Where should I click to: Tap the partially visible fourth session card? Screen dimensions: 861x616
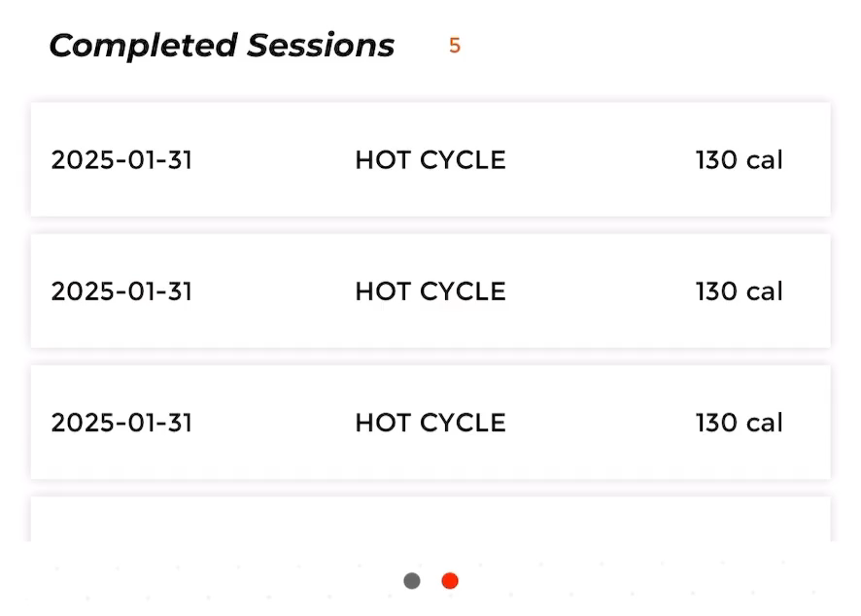(x=430, y=519)
